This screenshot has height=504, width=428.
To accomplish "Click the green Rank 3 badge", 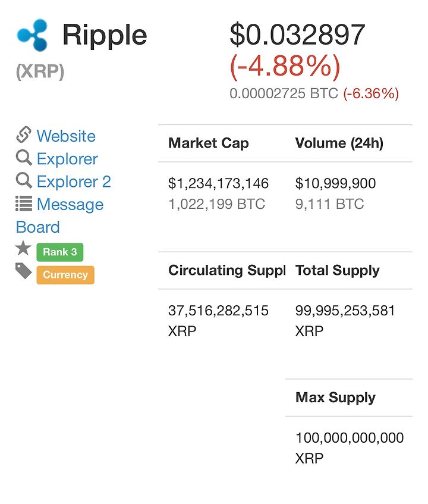I will click(x=60, y=252).
